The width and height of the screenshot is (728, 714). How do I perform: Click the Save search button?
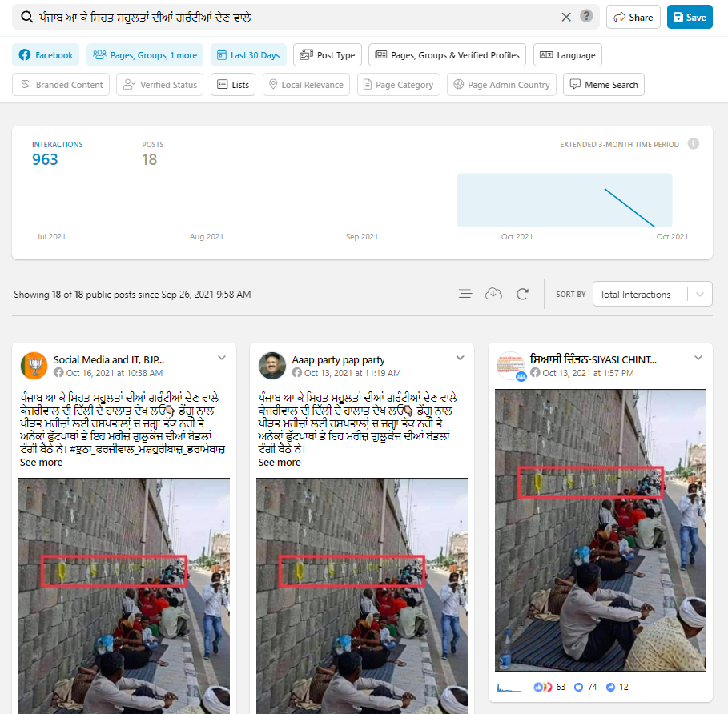[689, 17]
